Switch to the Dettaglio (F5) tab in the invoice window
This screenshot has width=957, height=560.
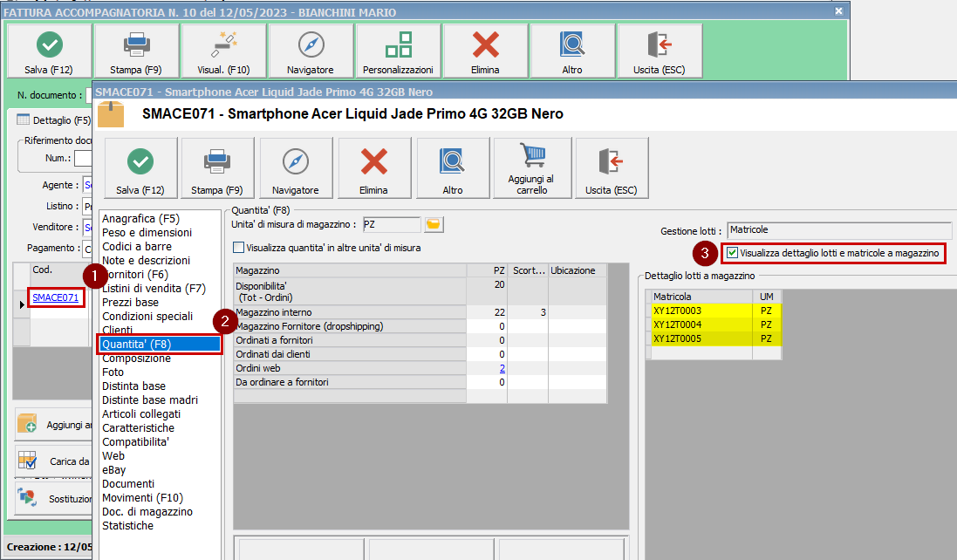tap(53, 120)
